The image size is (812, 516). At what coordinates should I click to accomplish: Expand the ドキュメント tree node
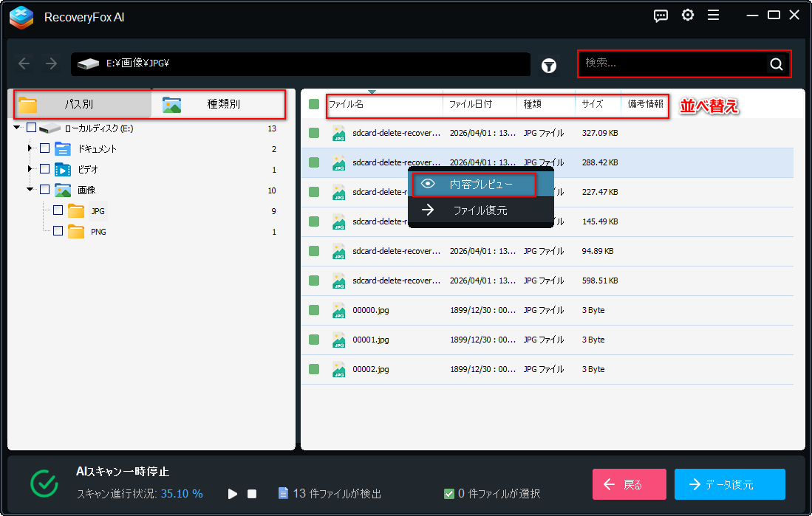click(x=30, y=148)
